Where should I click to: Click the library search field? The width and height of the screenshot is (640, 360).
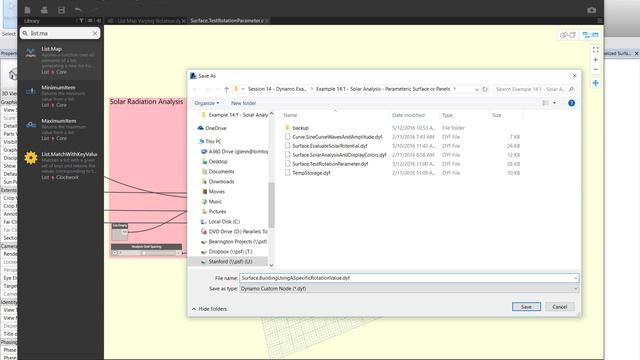[60, 33]
